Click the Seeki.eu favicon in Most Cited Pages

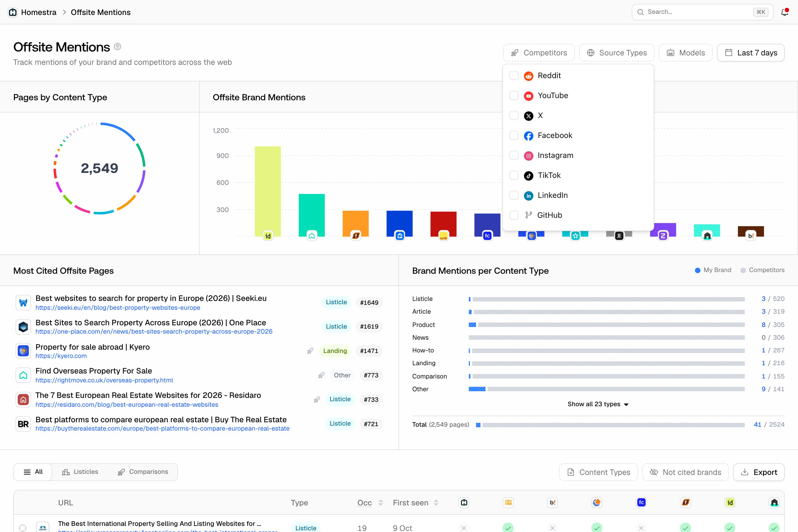click(x=23, y=303)
